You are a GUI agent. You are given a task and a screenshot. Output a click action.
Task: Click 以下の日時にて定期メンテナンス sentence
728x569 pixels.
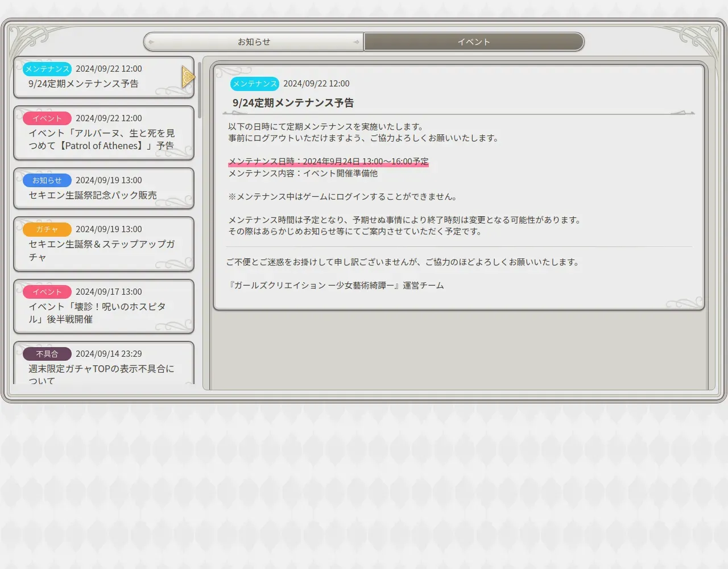click(326, 126)
